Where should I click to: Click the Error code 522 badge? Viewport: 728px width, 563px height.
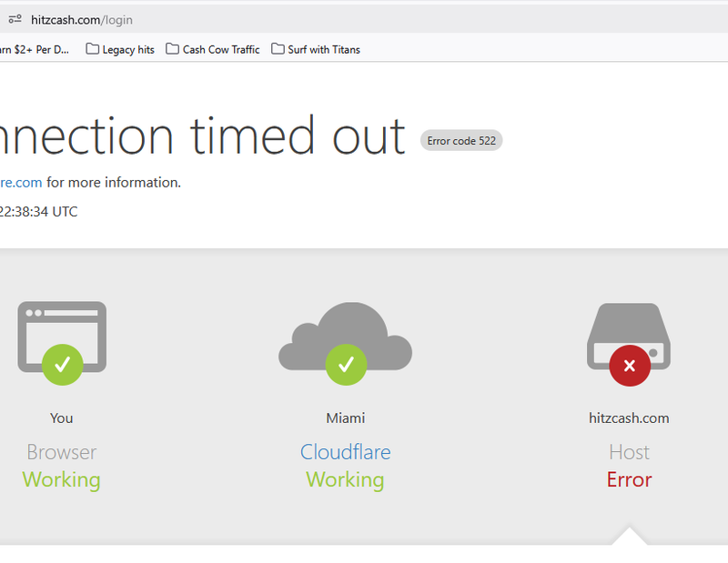click(x=460, y=141)
